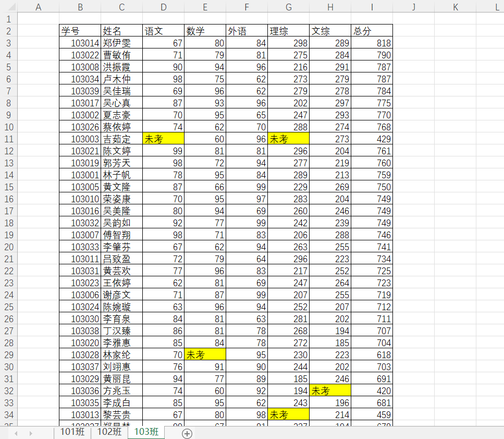Click total score cell 420
This screenshot has width=504, height=439.
coord(372,391)
